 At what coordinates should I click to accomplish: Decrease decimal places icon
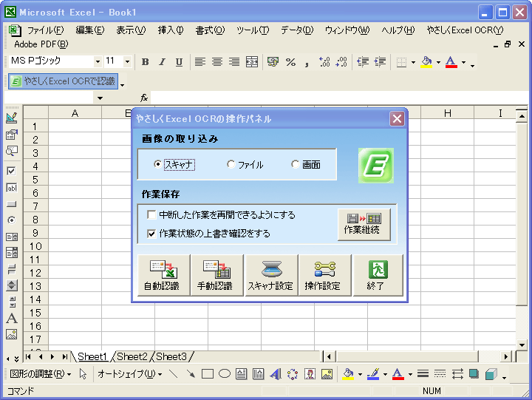click(x=341, y=62)
